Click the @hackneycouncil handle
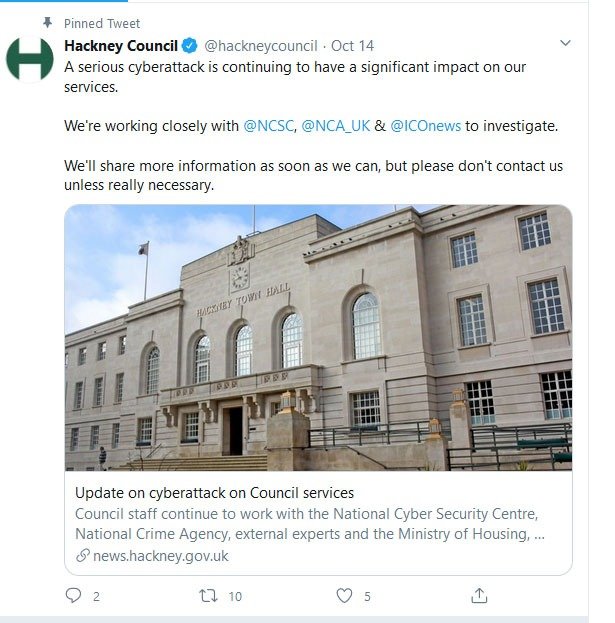This screenshot has width=615, height=623. coord(261,46)
